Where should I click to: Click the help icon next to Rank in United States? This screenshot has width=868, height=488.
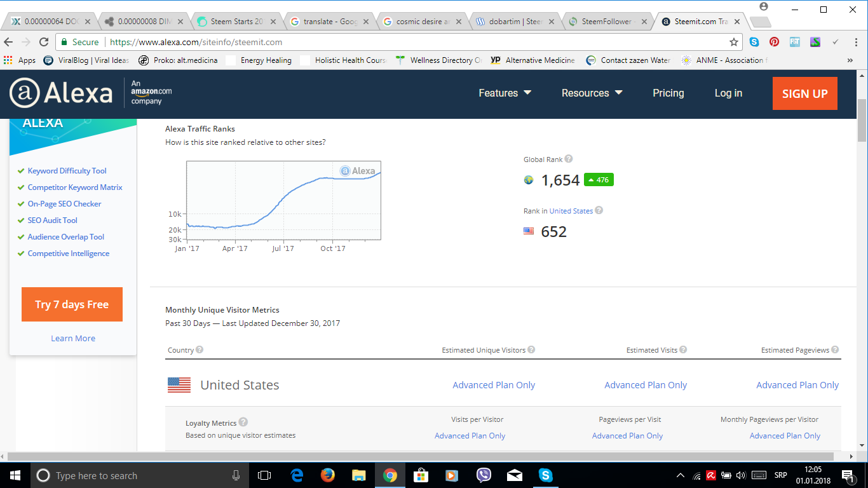(599, 210)
